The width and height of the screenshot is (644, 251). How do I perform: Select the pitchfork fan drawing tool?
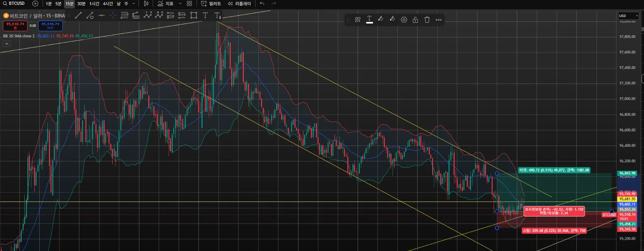pyautogui.click(x=136, y=15)
